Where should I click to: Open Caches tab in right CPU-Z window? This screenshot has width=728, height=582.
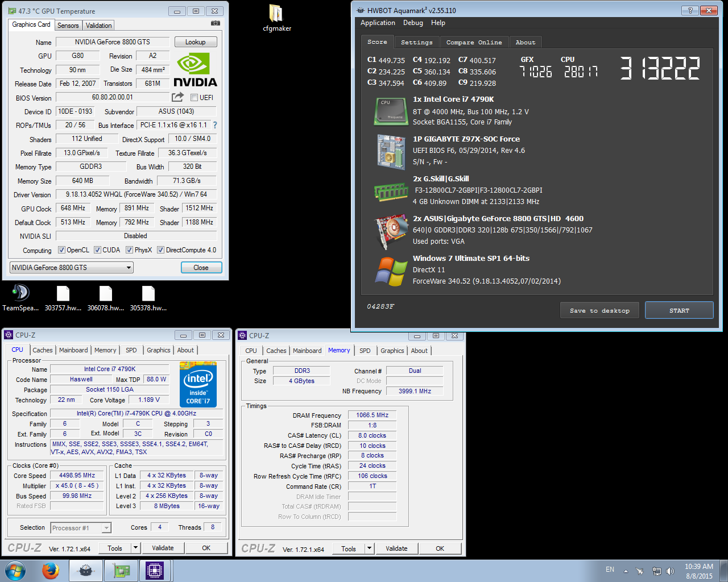pos(276,351)
